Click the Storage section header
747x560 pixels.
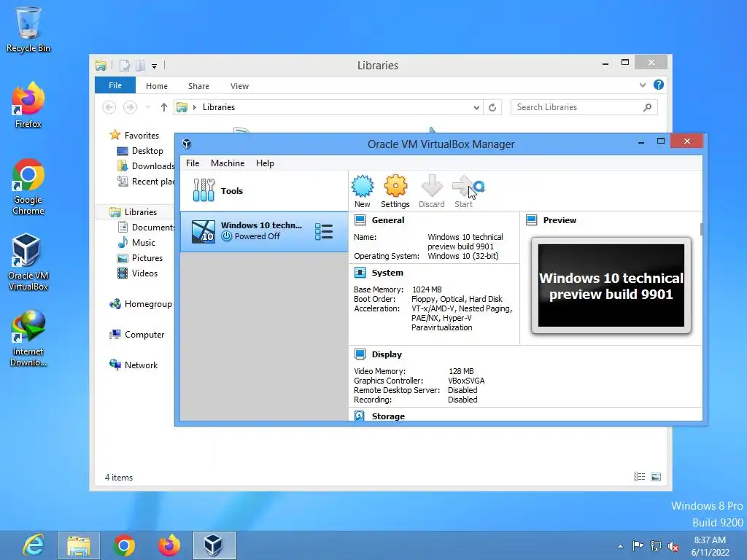coord(388,416)
